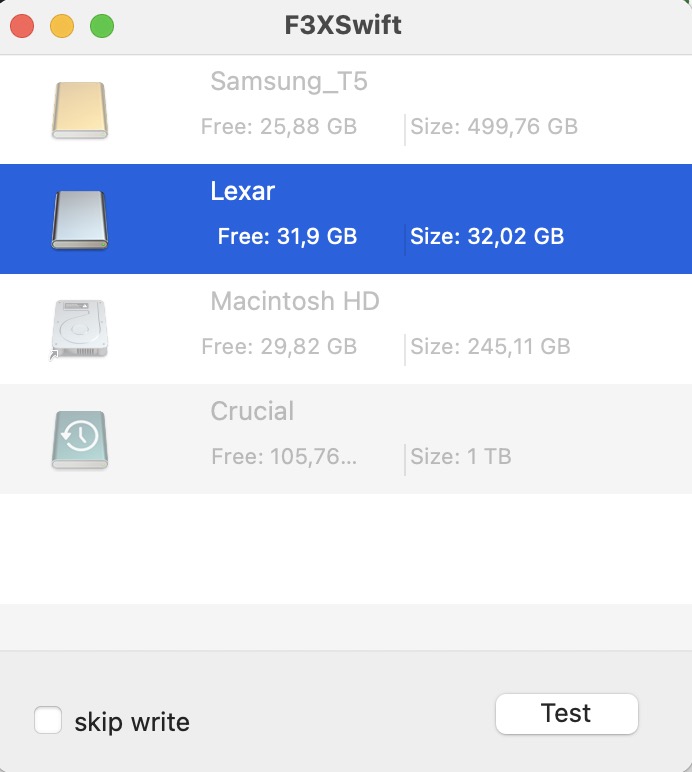Click Free: 25,88 GB text
692x772 pixels.
point(279,127)
